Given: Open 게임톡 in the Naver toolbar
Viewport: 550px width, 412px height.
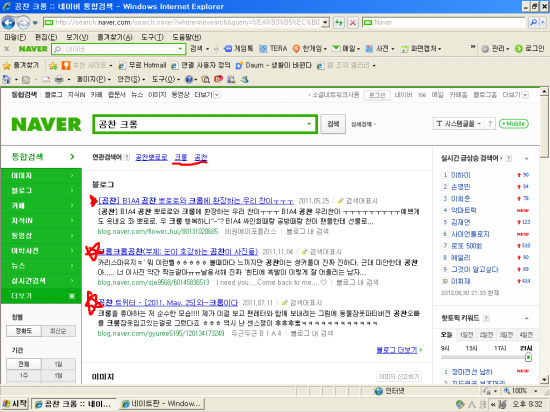Looking at the screenshot, I should click(239, 49).
